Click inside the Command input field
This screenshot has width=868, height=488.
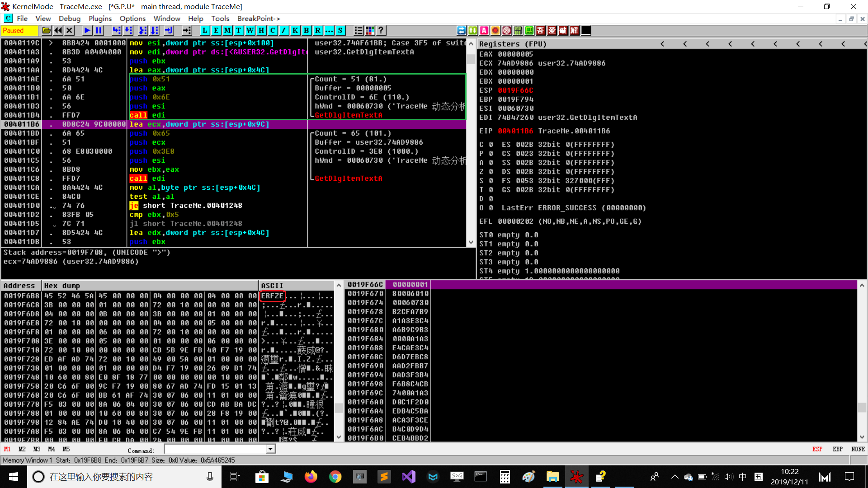pyautogui.click(x=215, y=449)
